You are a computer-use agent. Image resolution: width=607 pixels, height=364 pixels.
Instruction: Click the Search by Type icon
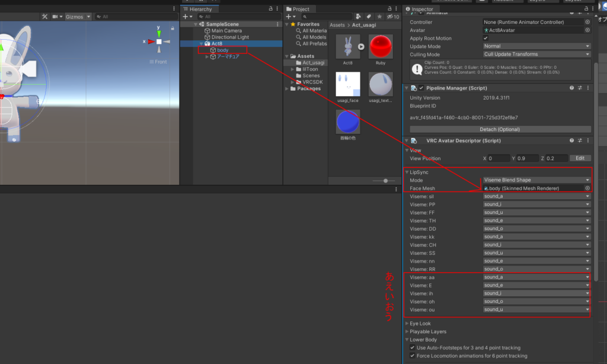click(359, 17)
